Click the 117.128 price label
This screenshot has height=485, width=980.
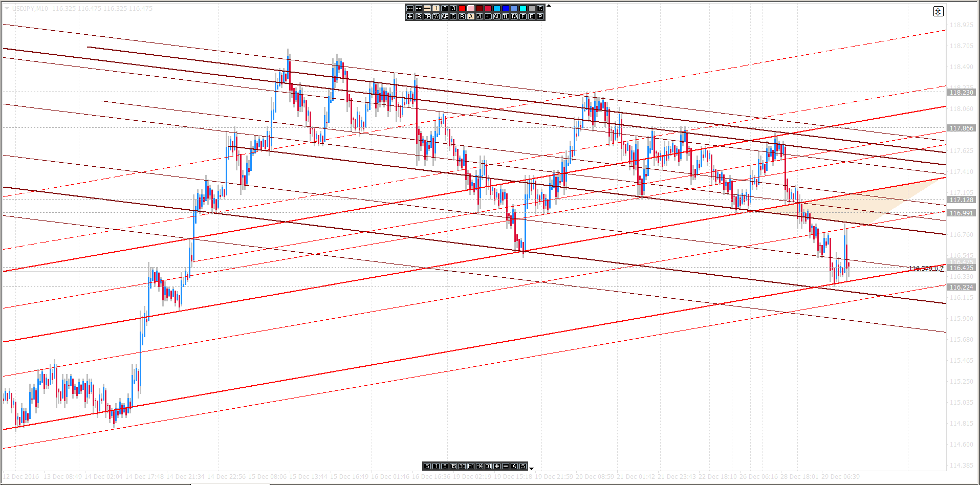point(962,200)
